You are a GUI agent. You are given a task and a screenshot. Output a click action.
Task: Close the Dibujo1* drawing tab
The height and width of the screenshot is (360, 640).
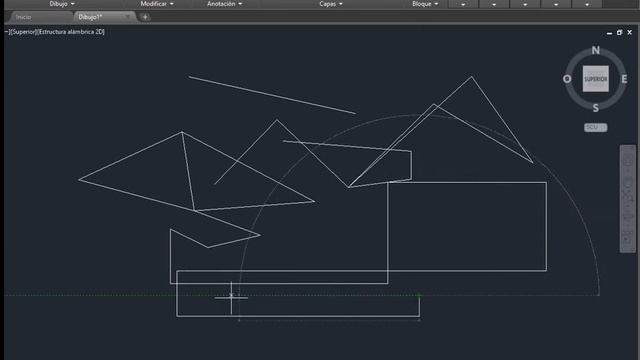click(128, 17)
